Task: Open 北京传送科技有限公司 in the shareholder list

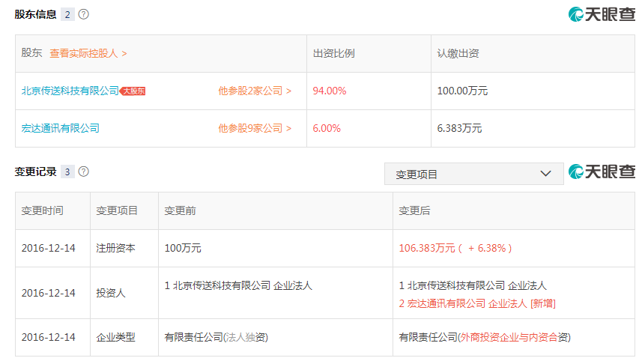Action: click(70, 91)
